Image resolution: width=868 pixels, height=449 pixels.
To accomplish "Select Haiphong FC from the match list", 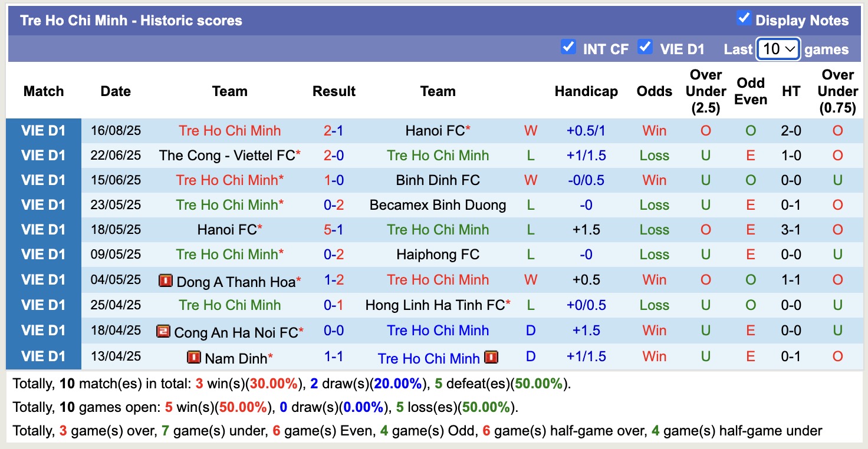I will (438, 254).
